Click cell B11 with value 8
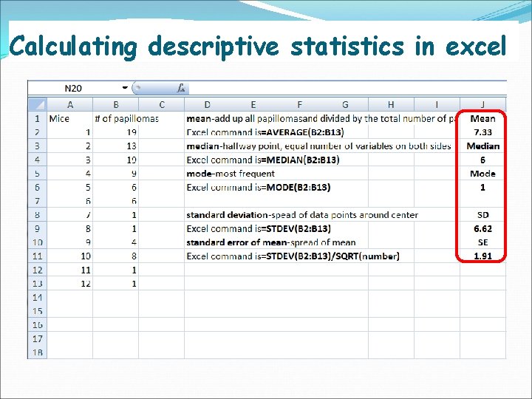The height and width of the screenshot is (399, 532). (x=116, y=256)
